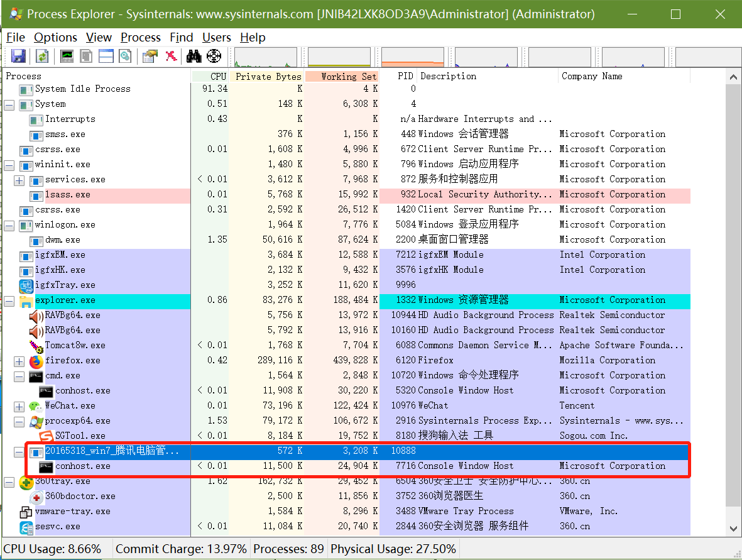Click the commit history mini graph
This screenshot has height=560, width=742.
tap(339, 57)
